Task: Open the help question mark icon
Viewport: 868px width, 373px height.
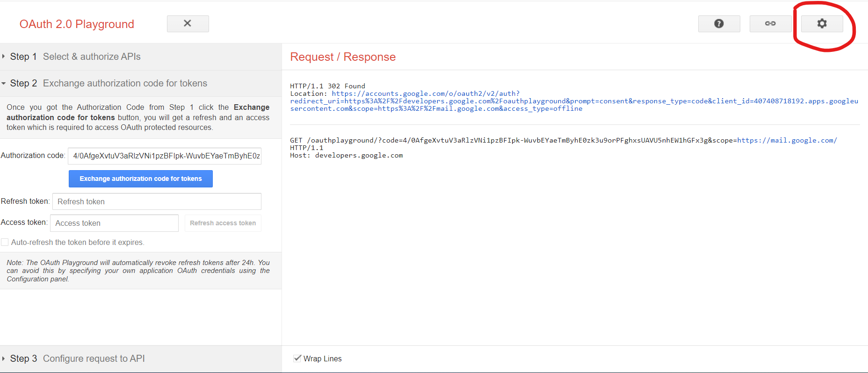Action: pyautogui.click(x=719, y=23)
